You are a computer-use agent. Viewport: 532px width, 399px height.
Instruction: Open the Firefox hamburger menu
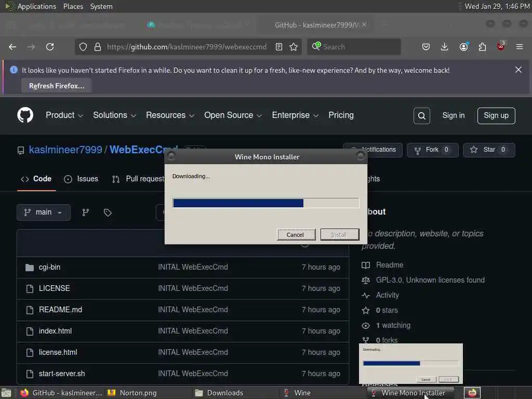coord(520,47)
